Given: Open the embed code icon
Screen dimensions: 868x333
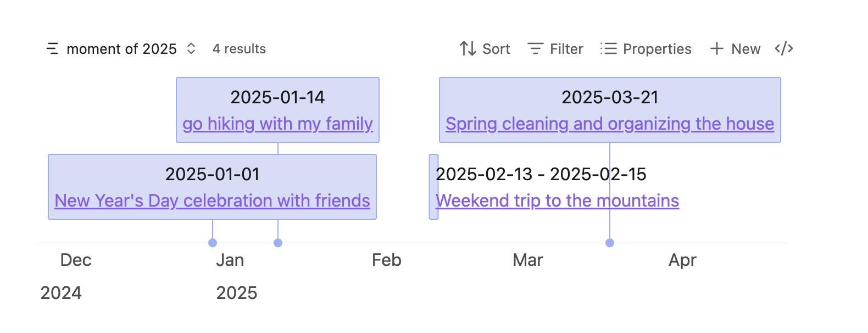Looking at the screenshot, I should pyautogui.click(x=784, y=49).
